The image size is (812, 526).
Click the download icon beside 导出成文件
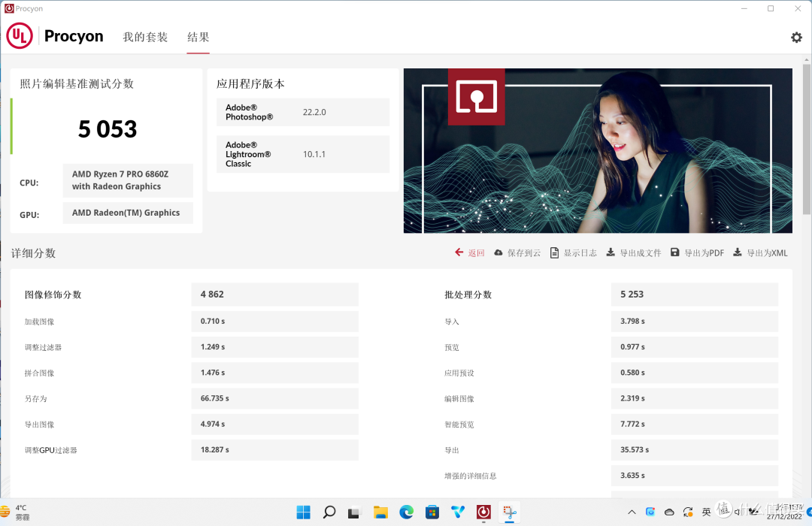click(611, 252)
